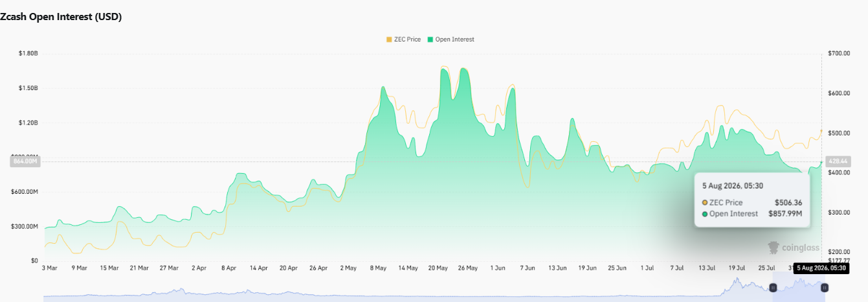The image size is (868, 302).
Task: Click the 9 Mar date label
Action: 80,268
